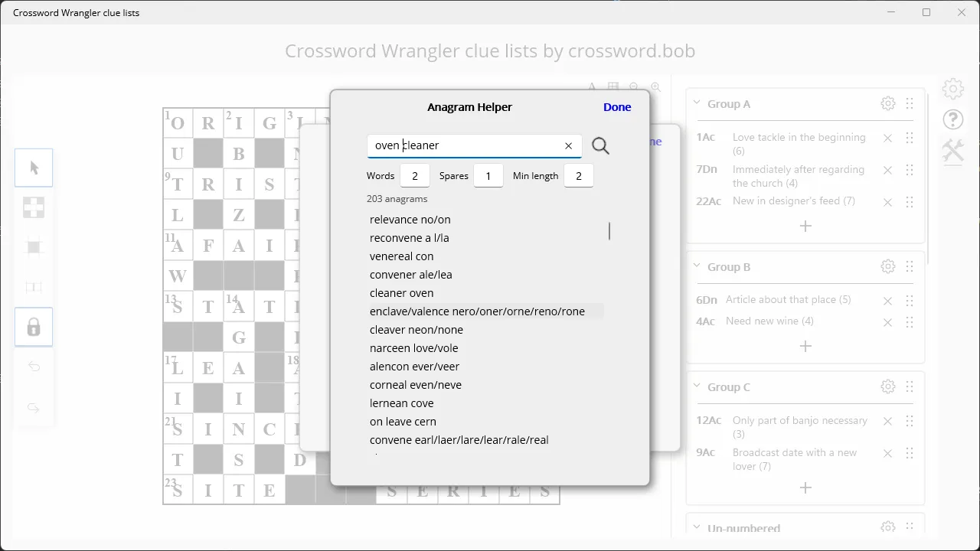The width and height of the screenshot is (980, 551).
Task: Select anagram result 'cleaner oven'
Action: click(402, 293)
